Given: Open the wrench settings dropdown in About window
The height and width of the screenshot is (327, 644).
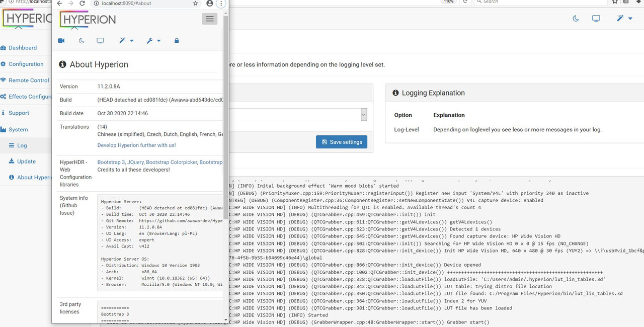Looking at the screenshot, I should coord(153,41).
